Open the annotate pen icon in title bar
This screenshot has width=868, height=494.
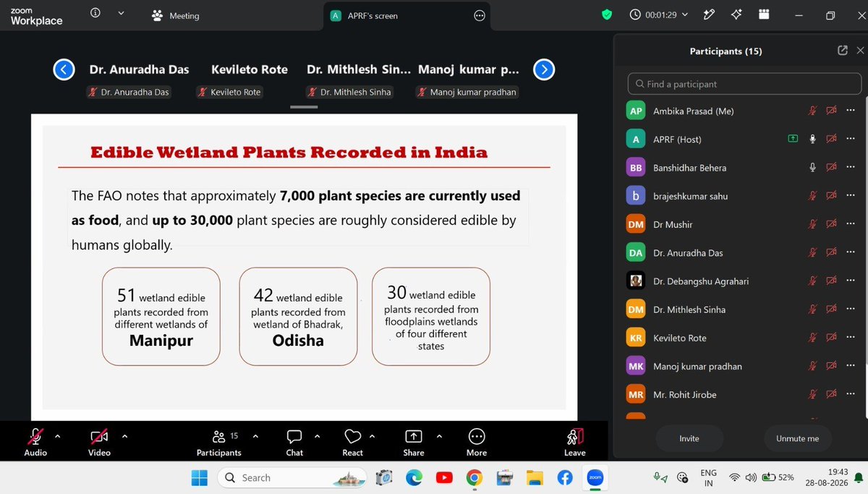click(709, 14)
